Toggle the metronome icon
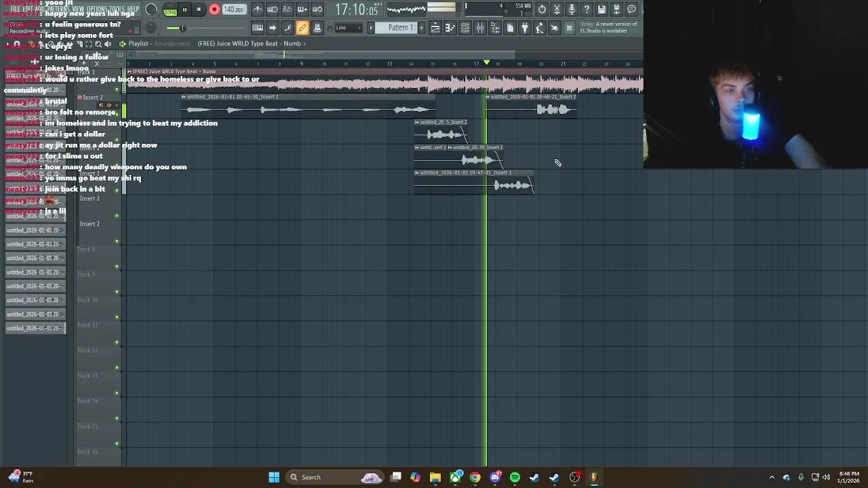Screen dimensions: 868x488 (258, 9)
